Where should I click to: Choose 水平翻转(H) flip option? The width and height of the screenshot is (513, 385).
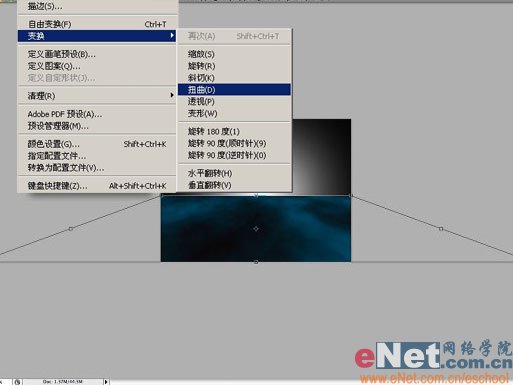tap(234, 173)
